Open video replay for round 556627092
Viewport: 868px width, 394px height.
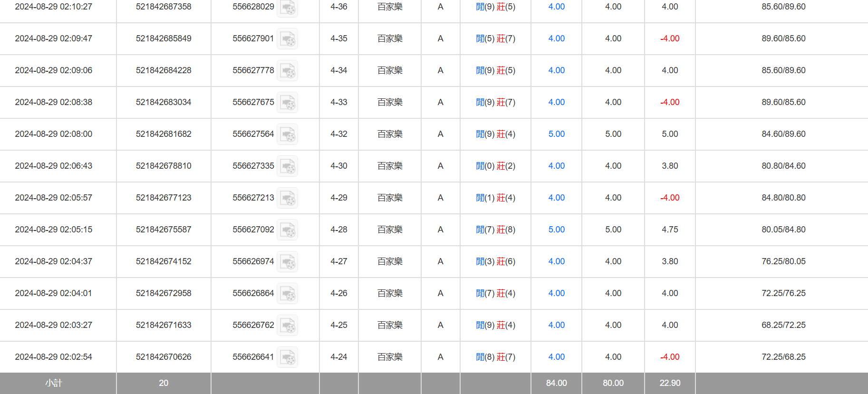[287, 230]
